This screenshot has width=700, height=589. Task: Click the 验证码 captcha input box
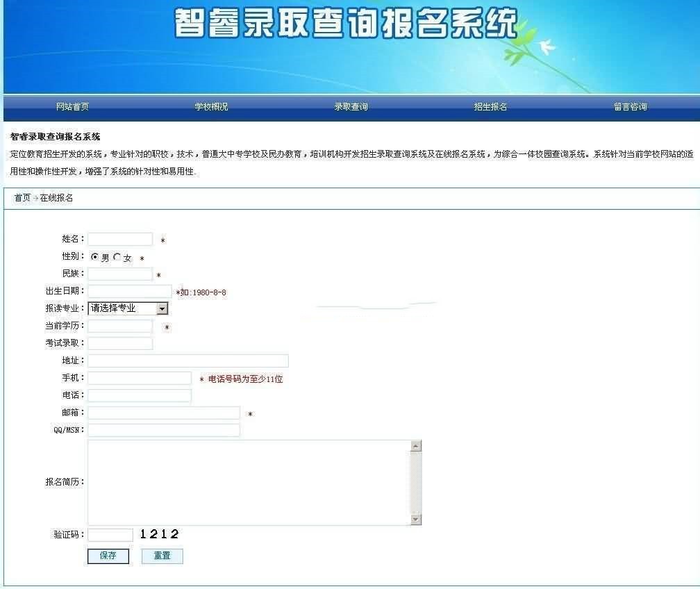tap(109, 534)
